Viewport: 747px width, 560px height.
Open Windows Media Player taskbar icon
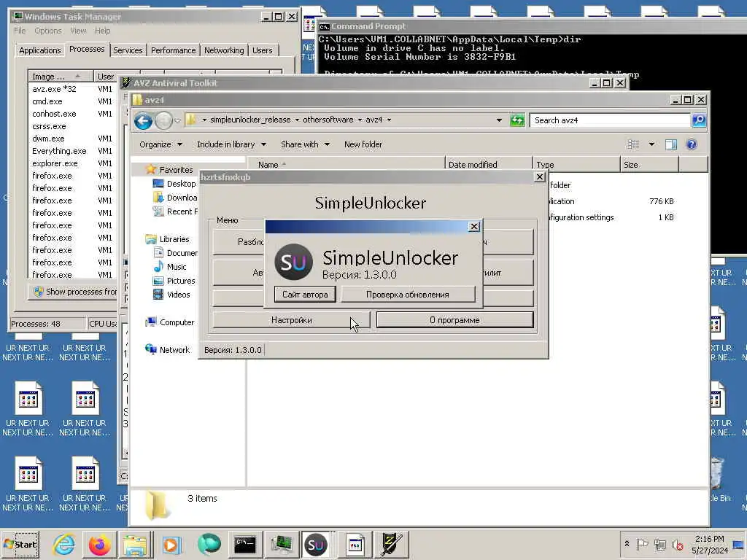[171, 544]
